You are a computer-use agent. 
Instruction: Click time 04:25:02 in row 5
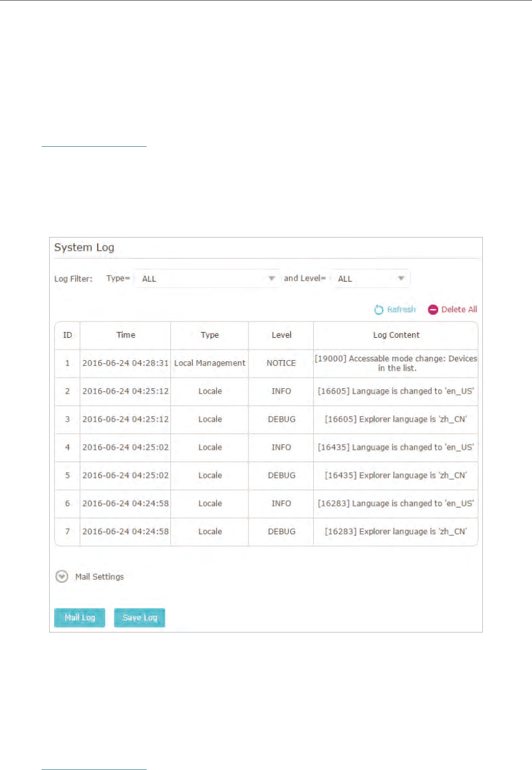click(126, 475)
